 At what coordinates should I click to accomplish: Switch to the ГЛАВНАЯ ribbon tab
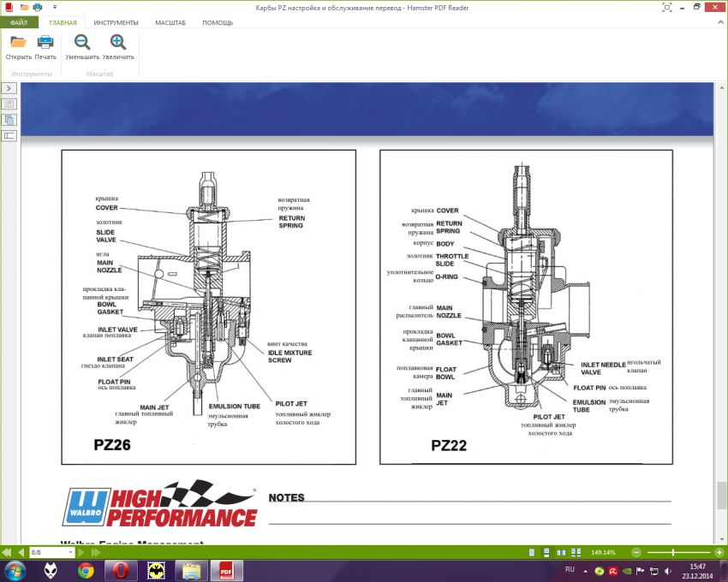(x=63, y=22)
